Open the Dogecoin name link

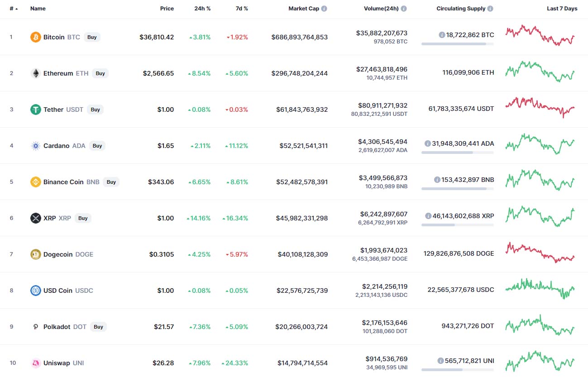click(x=58, y=254)
